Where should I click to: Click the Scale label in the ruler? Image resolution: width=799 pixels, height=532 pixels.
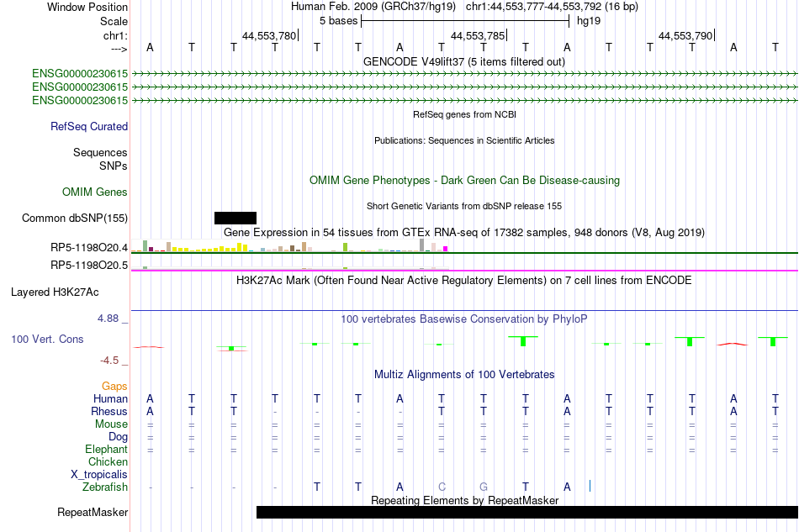click(x=114, y=21)
